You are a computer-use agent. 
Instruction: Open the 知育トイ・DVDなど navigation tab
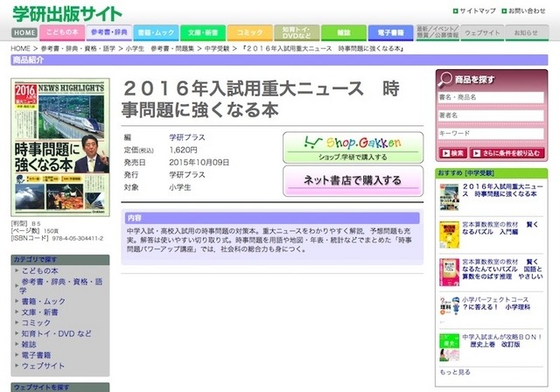pos(297,32)
